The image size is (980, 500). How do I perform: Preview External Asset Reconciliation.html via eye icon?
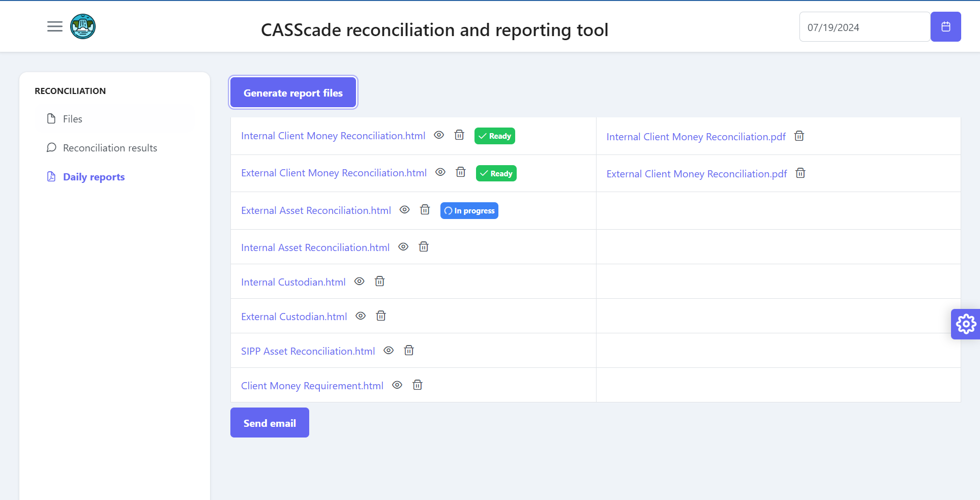point(404,209)
